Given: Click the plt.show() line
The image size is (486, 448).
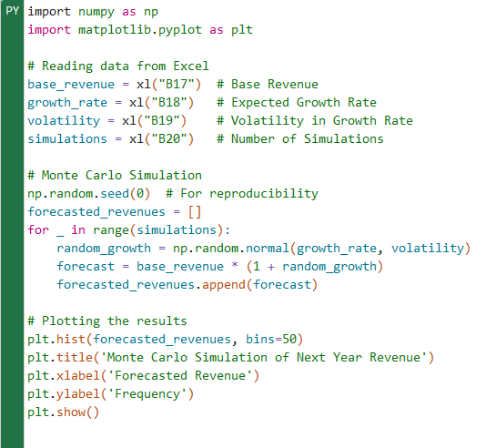Looking at the screenshot, I should point(63,412).
